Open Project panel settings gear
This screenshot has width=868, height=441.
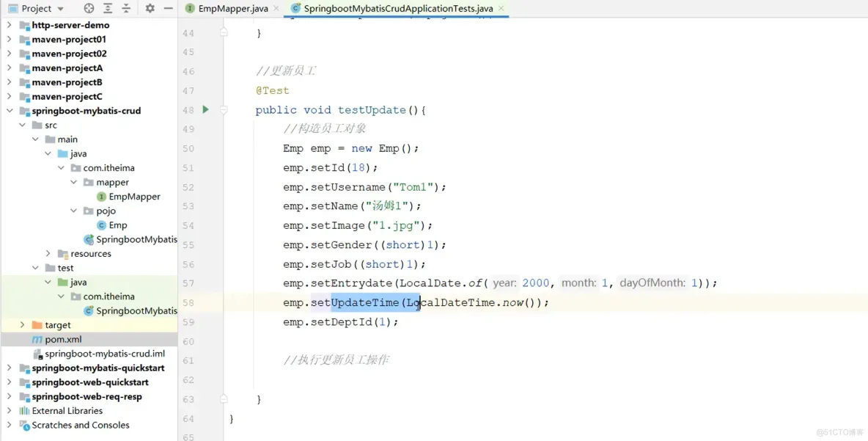point(150,8)
